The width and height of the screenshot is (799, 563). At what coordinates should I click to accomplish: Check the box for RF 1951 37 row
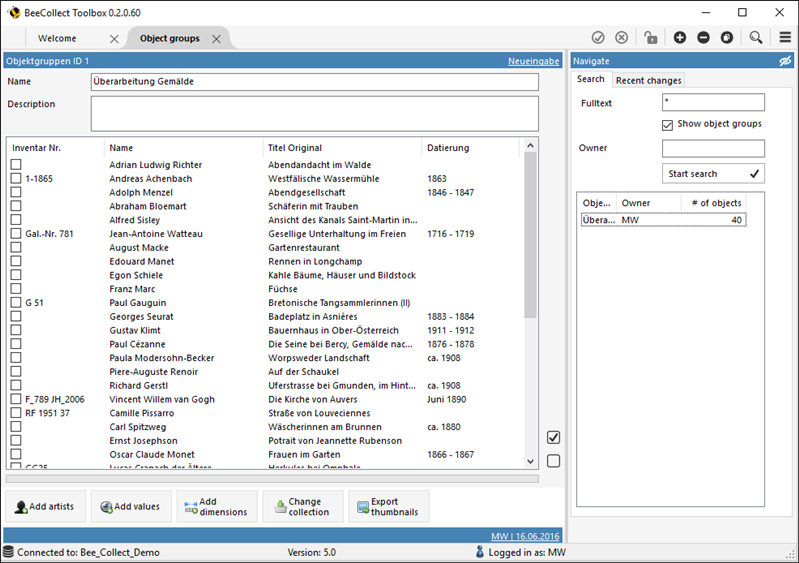pyautogui.click(x=16, y=413)
